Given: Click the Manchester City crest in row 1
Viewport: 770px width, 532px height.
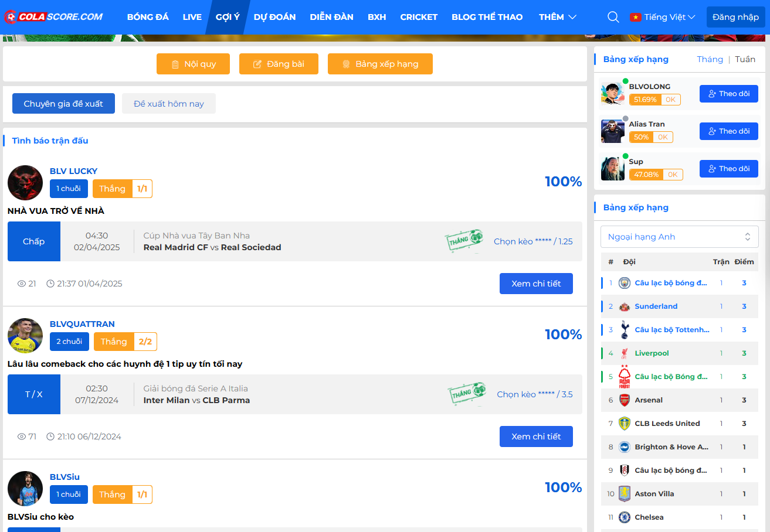Looking at the screenshot, I should pyautogui.click(x=625, y=283).
